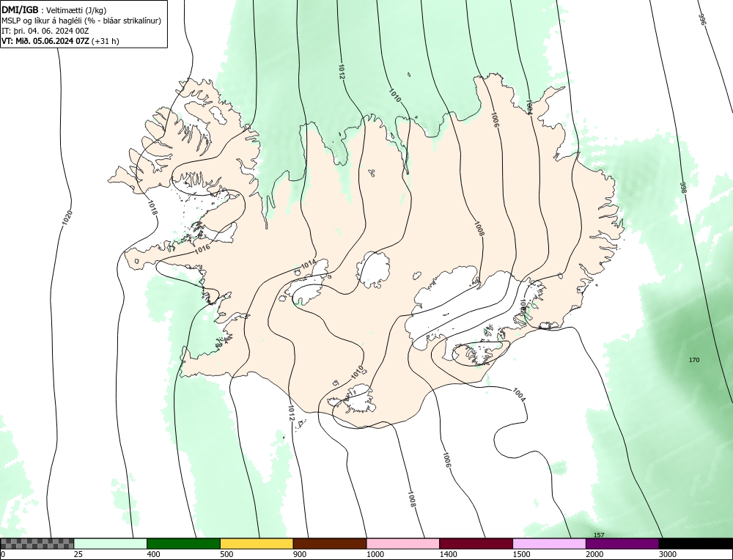The image size is (733, 560).
Task: Click the (+31 h) forecast offset
Action: tap(106, 41)
